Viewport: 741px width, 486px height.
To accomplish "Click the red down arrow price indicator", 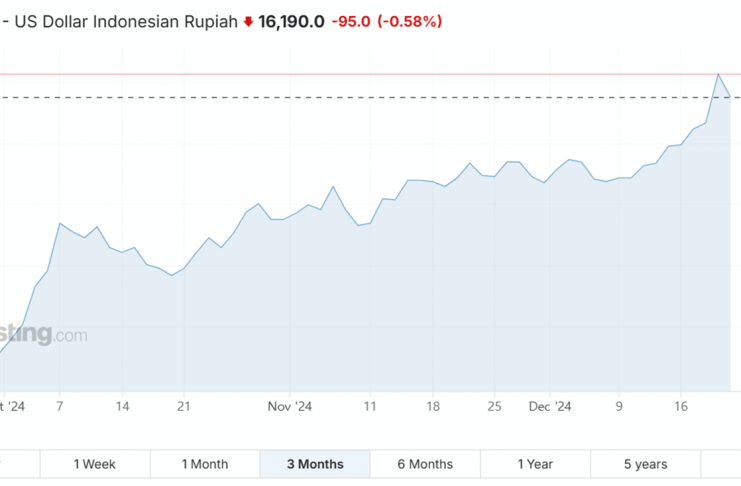I will point(248,21).
